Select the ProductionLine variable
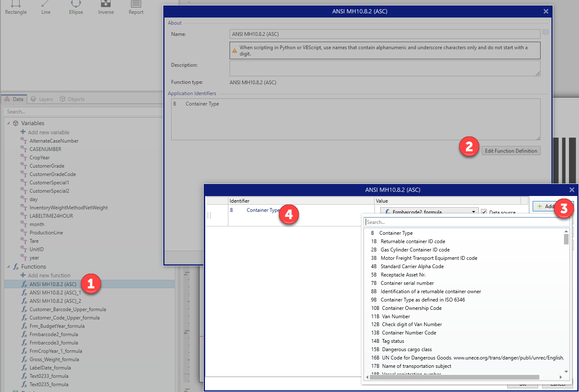579x392 pixels. click(x=46, y=233)
